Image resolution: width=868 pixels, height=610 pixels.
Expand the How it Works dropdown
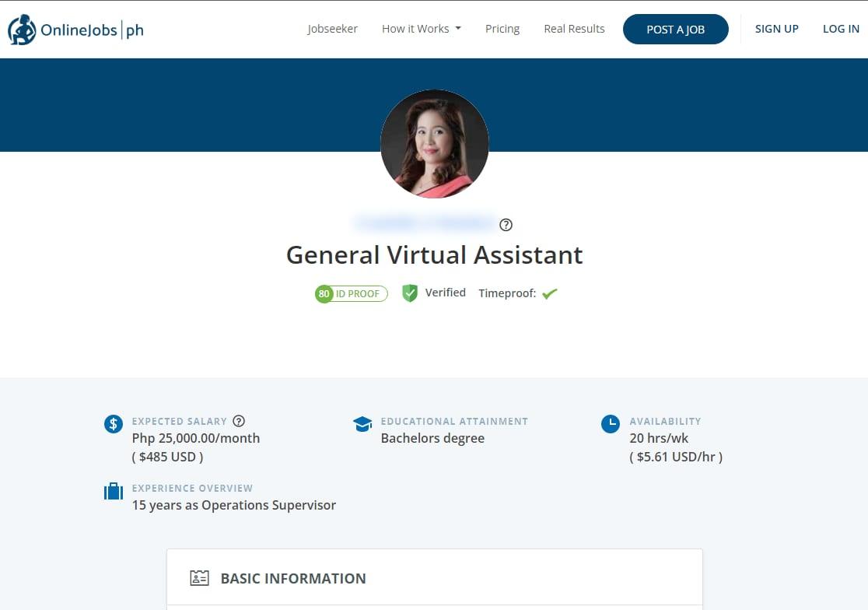[x=421, y=29]
